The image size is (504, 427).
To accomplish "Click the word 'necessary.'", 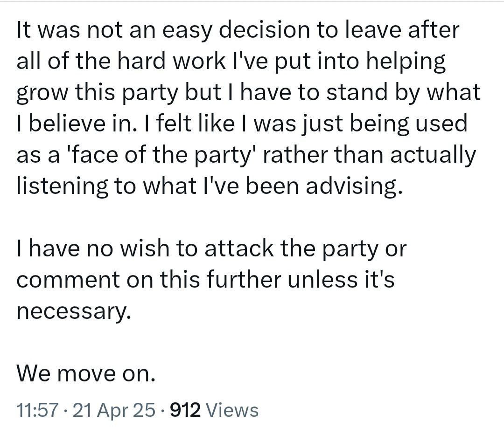I will click(x=74, y=311).
